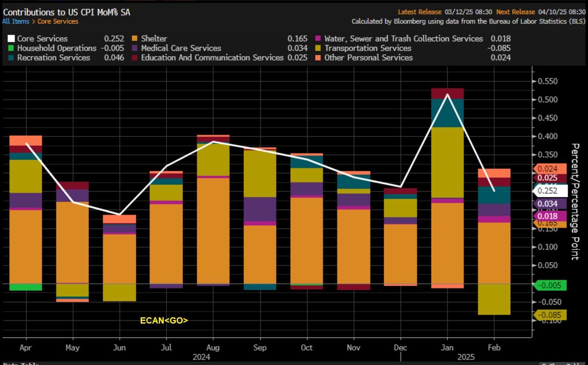
Task: Select the Household Operations green legend square
Action: click(x=11, y=48)
